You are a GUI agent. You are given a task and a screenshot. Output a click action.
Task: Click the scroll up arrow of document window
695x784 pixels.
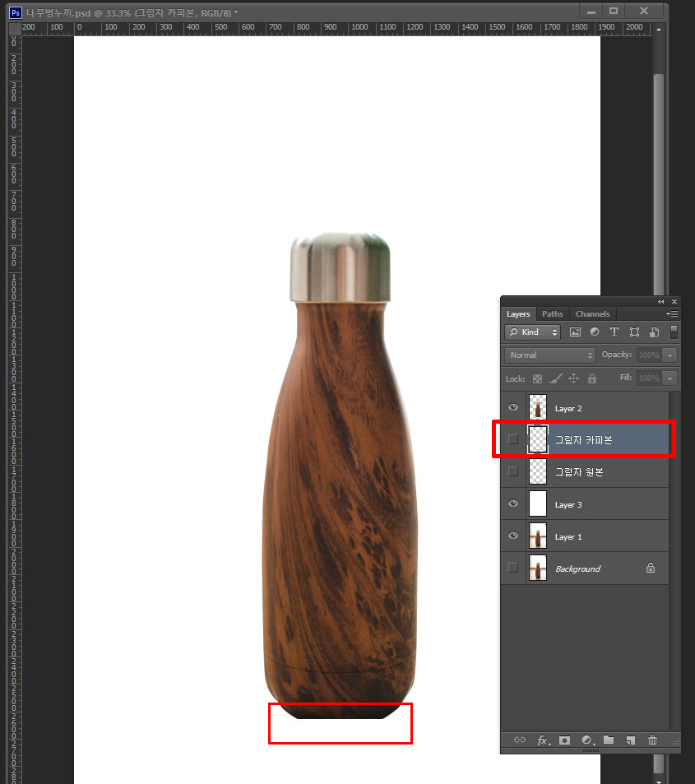(x=659, y=30)
